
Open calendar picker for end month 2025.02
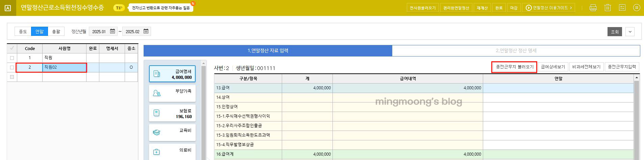pos(146,31)
